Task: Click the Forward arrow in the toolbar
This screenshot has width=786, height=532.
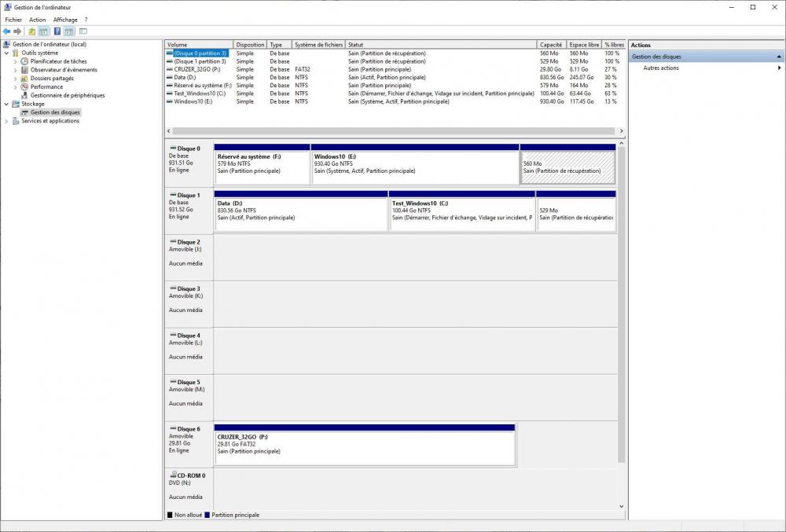Action: pyautogui.click(x=17, y=31)
